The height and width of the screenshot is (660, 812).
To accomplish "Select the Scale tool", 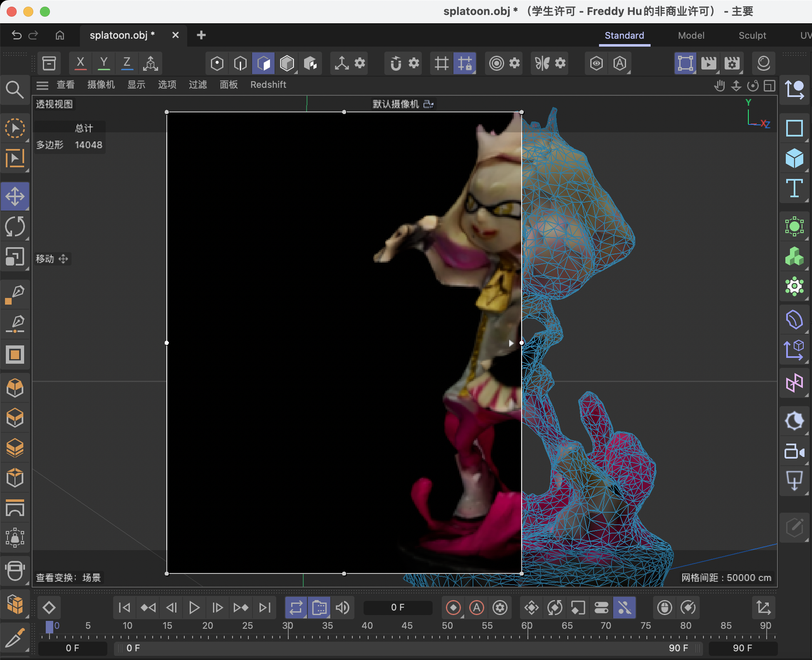I will (x=15, y=257).
